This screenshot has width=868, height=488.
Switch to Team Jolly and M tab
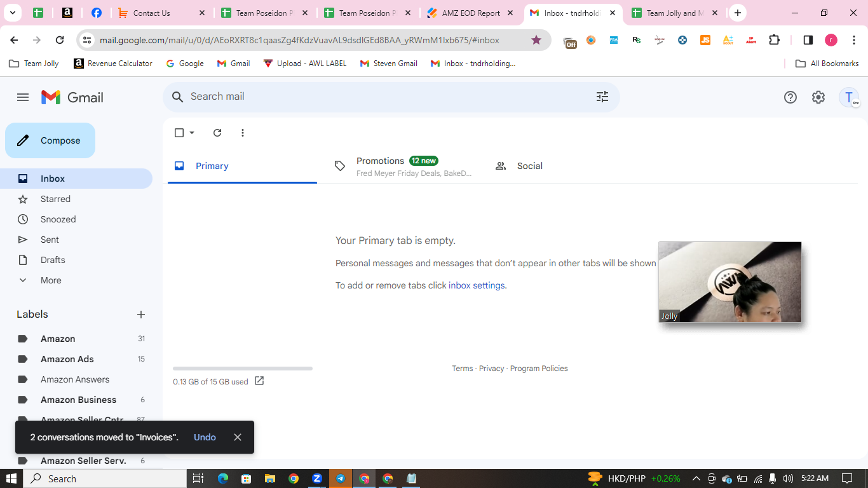[x=676, y=13]
